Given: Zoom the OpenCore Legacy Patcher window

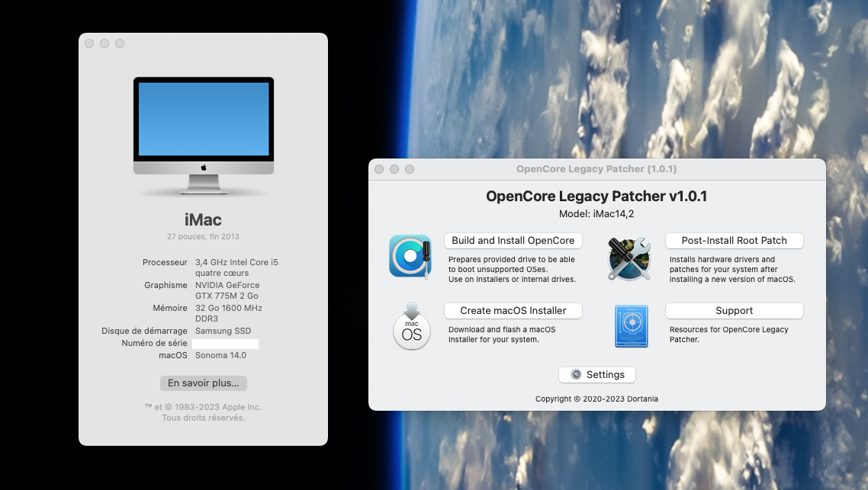Looking at the screenshot, I should [x=410, y=169].
